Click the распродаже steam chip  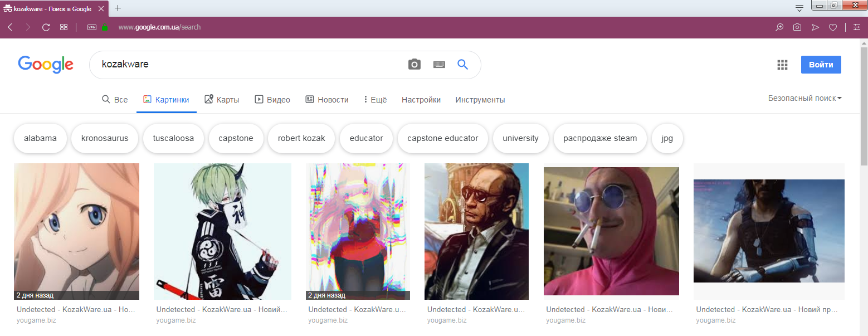[x=600, y=138]
